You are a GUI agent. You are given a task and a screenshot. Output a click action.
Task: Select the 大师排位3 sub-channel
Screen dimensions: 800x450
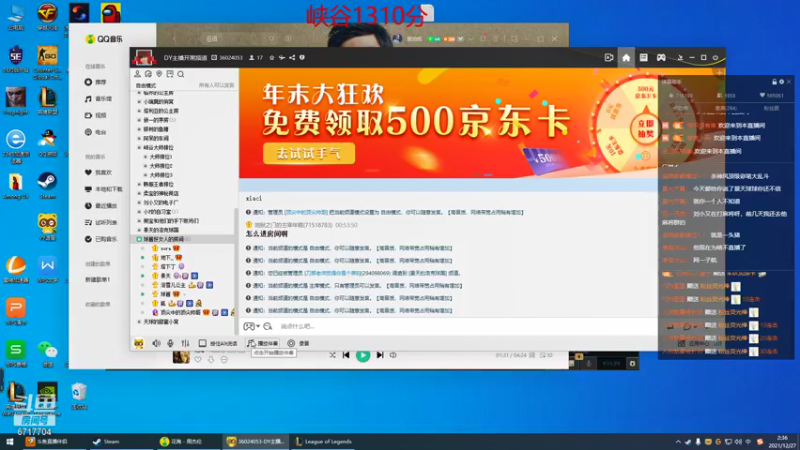click(161, 175)
